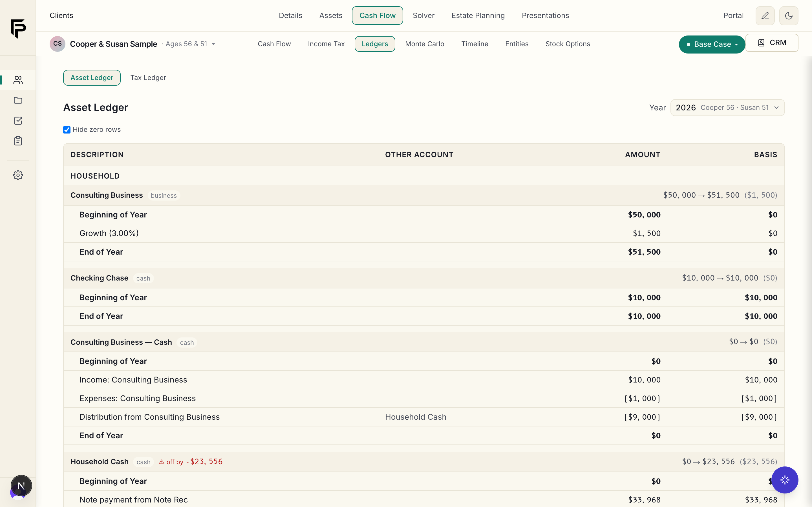The image size is (812, 507).
Task: Open the clipboard icon in sidebar
Action: point(18,141)
